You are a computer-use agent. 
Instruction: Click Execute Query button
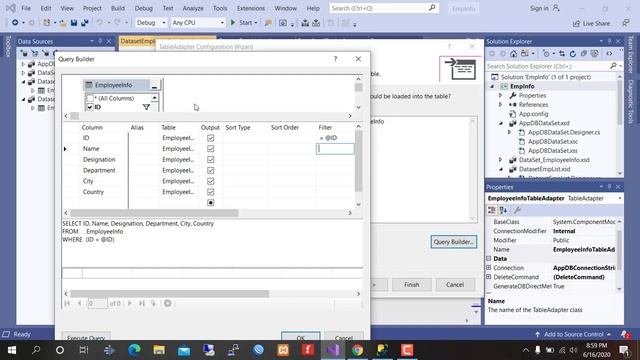(x=86, y=337)
